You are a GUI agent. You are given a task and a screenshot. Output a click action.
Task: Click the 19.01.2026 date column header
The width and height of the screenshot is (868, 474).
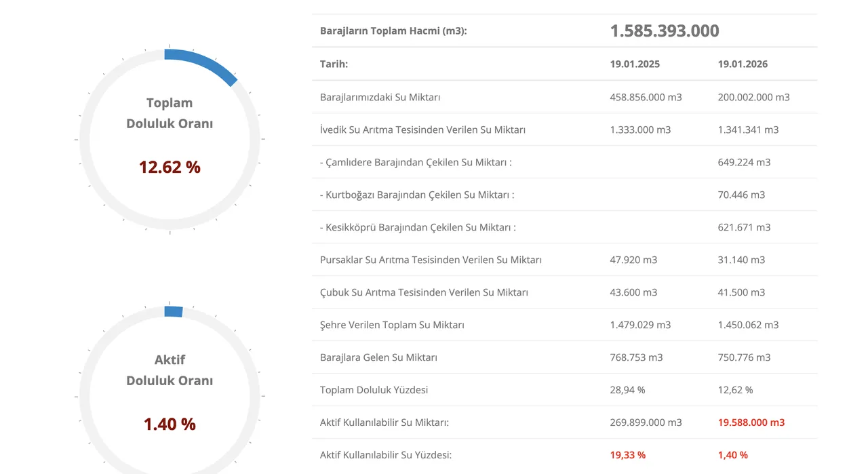click(x=742, y=64)
